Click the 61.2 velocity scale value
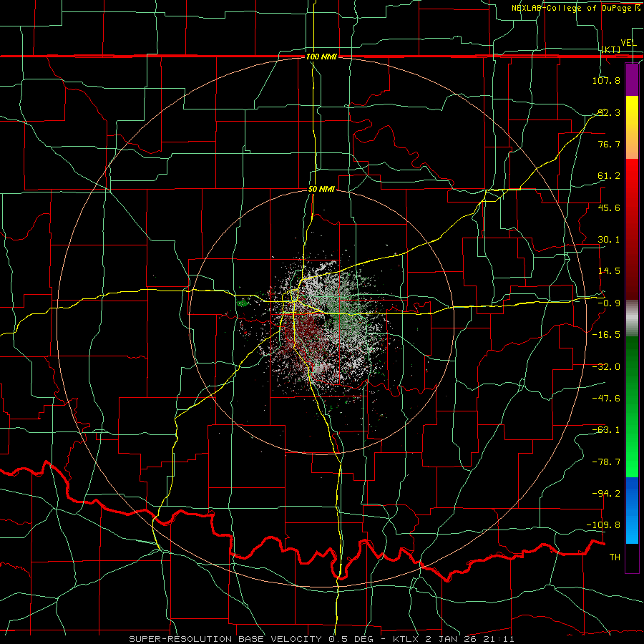Screen dimensions: 644x644 pos(608,176)
